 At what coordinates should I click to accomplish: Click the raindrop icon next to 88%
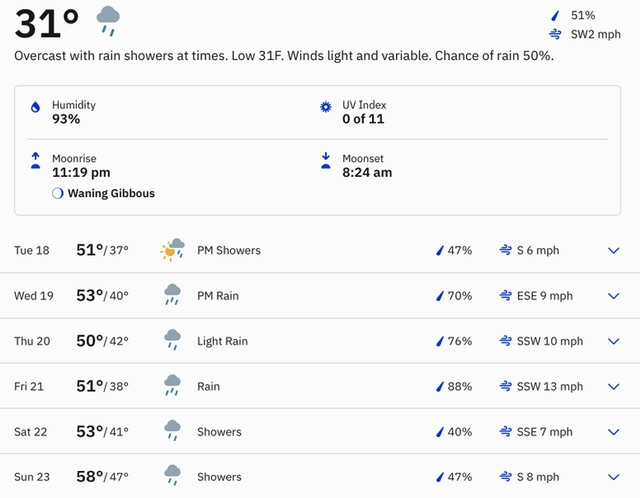440,386
